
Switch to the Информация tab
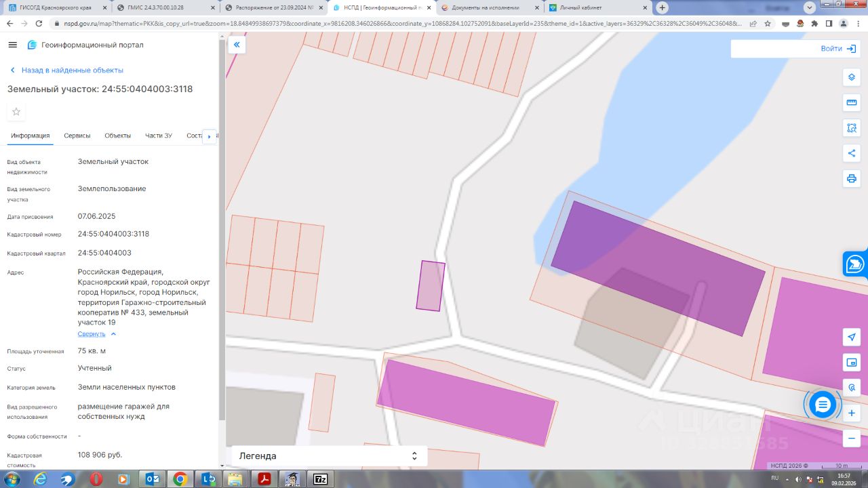click(31, 136)
